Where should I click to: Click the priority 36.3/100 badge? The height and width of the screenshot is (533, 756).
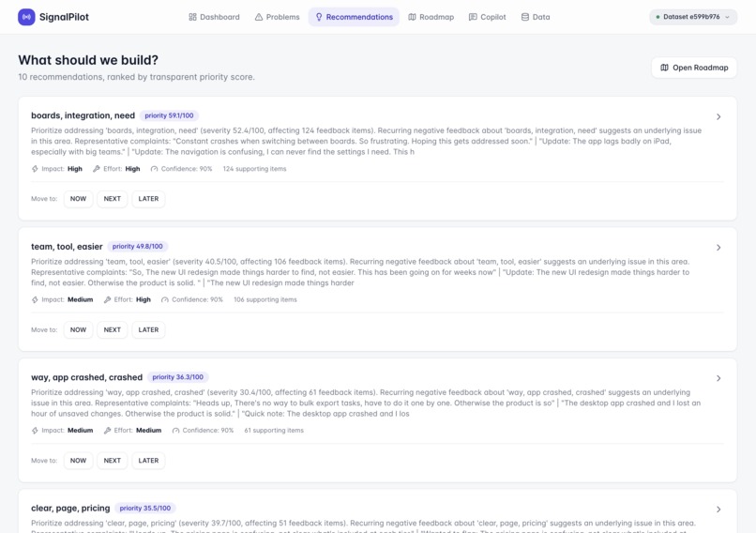178,377
